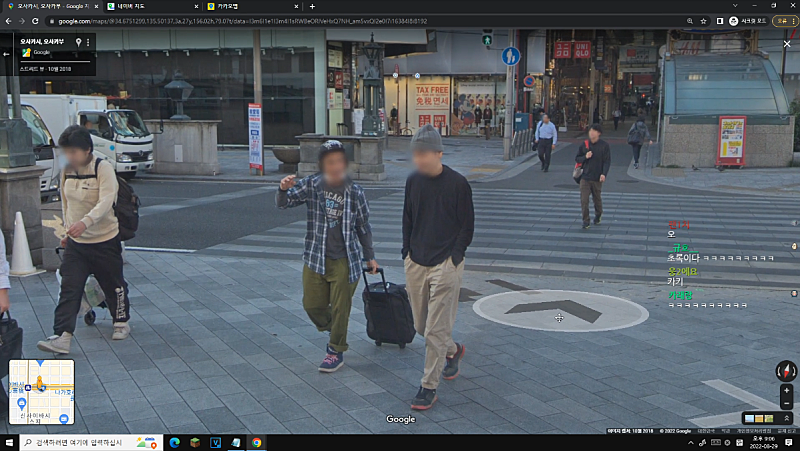Open Microsoft Edge from the taskbar
This screenshot has height=451, width=800.
(x=174, y=442)
